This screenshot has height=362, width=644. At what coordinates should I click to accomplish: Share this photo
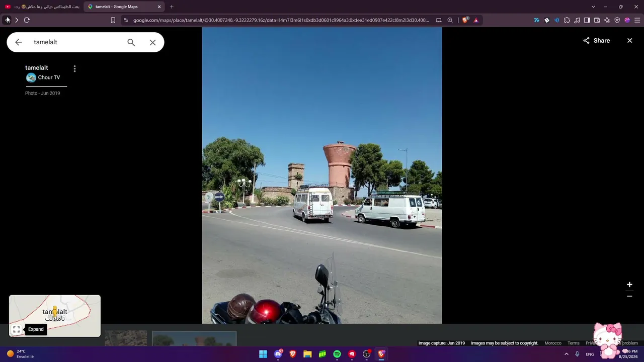tap(596, 41)
